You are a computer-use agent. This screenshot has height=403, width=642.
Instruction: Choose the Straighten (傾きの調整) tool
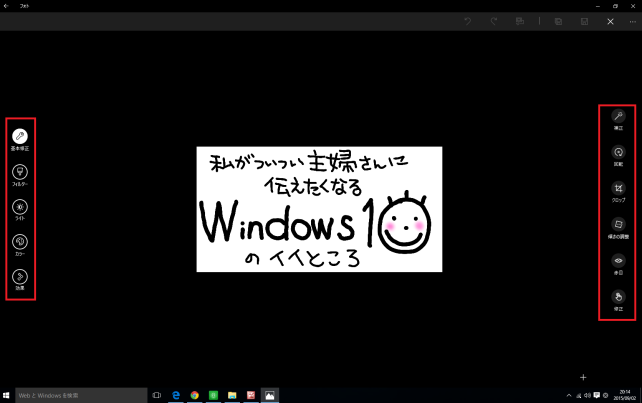coord(618,224)
